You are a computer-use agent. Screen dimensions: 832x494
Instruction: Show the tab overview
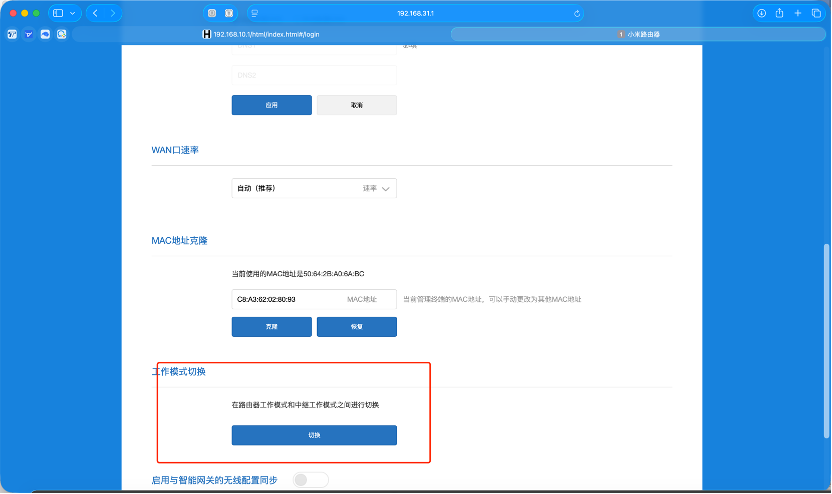(816, 13)
